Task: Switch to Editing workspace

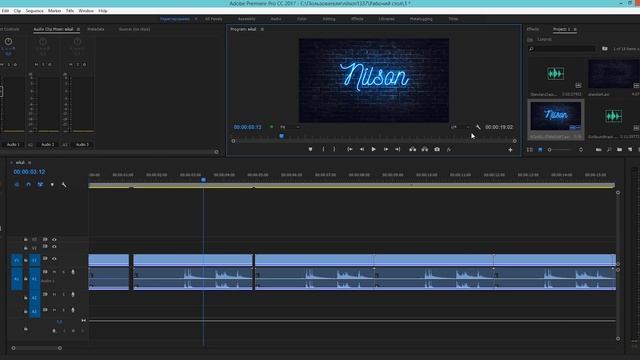Action: click(x=329, y=19)
